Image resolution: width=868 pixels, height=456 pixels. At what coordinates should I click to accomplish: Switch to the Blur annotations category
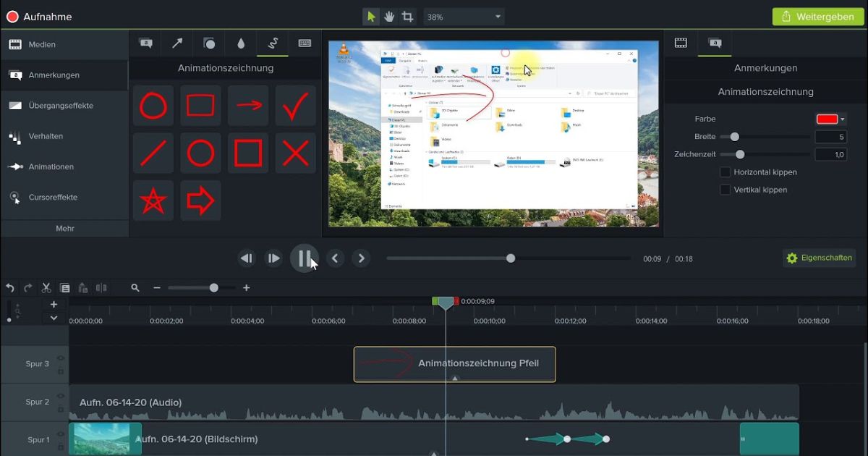[x=241, y=43]
